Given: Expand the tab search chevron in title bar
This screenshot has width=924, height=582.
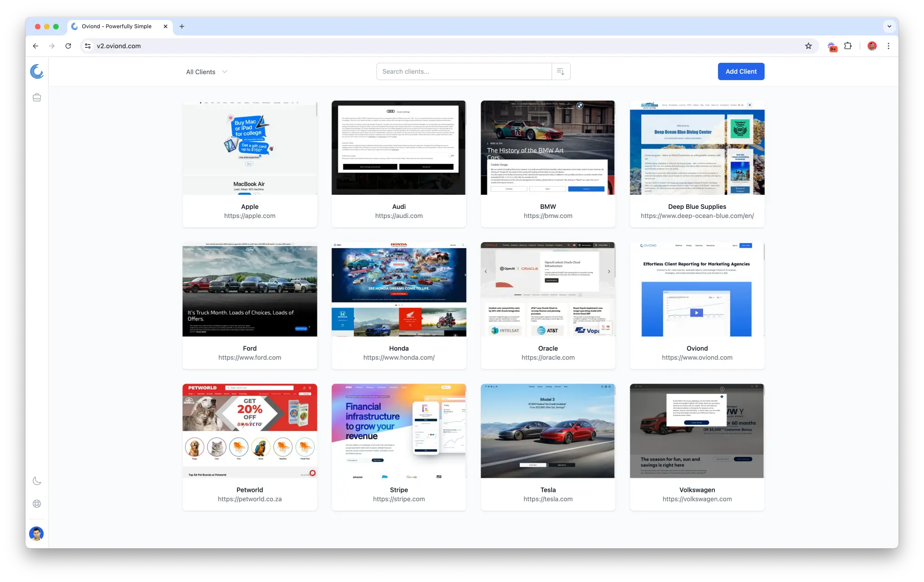Looking at the screenshot, I should click(889, 26).
